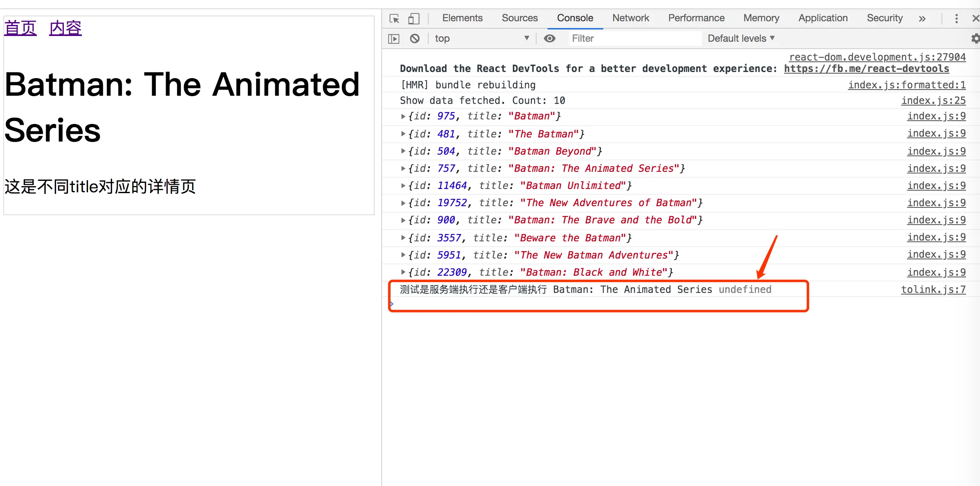Toggle the live expression eye icon
Screen dimensions: 980x486
(x=549, y=38)
